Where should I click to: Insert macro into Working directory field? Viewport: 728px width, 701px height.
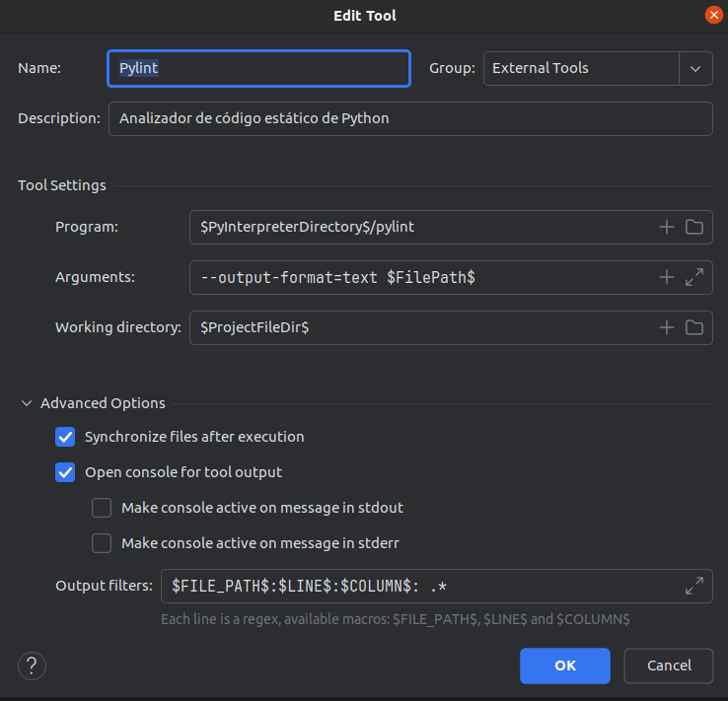pos(666,327)
